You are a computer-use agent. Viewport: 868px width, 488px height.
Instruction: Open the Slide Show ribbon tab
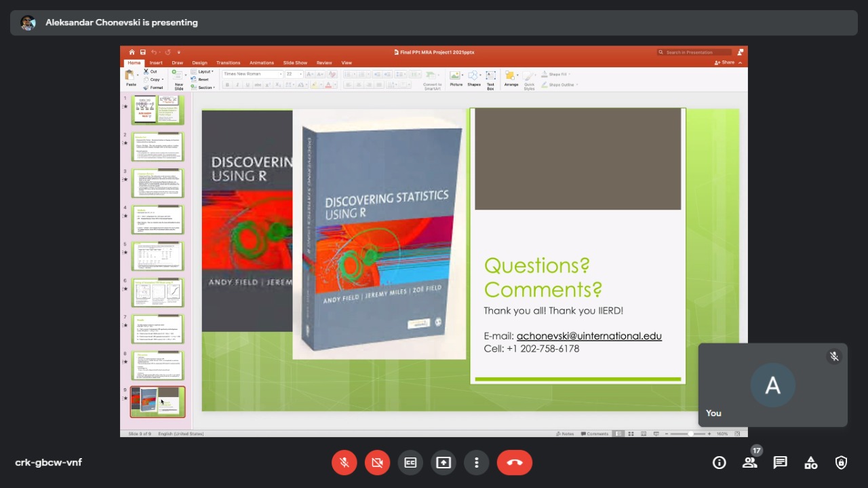coord(295,63)
